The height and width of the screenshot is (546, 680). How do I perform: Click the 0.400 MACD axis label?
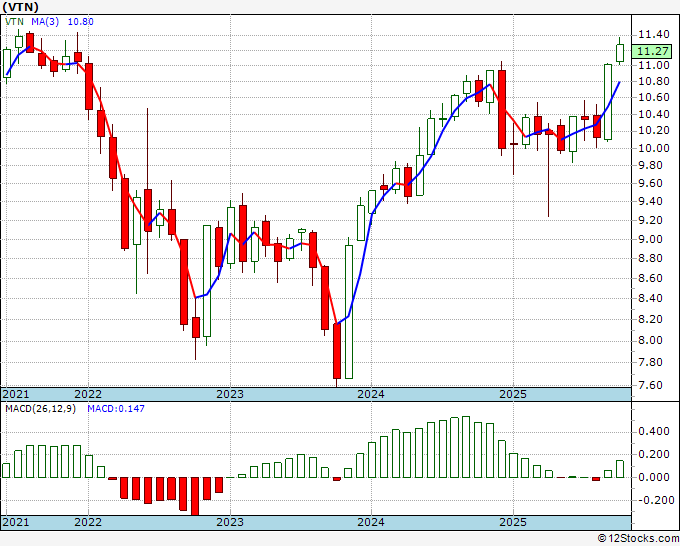[x=654, y=432]
